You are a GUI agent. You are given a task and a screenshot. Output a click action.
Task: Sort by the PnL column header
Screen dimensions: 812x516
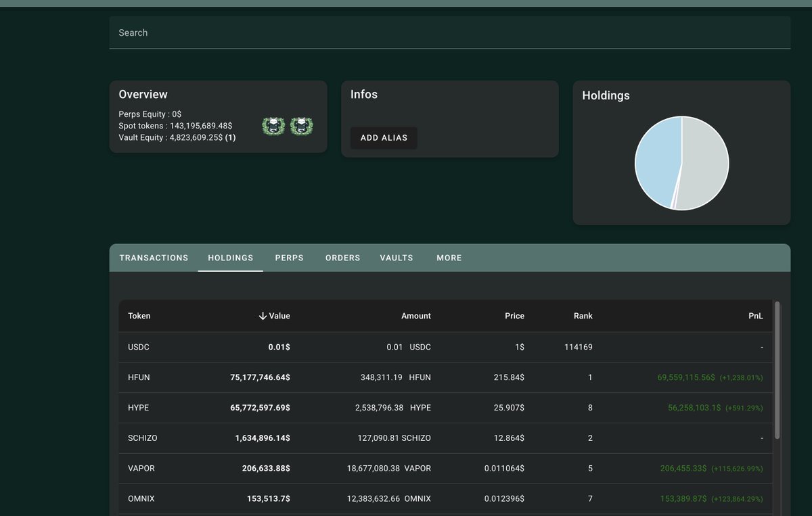click(x=756, y=316)
